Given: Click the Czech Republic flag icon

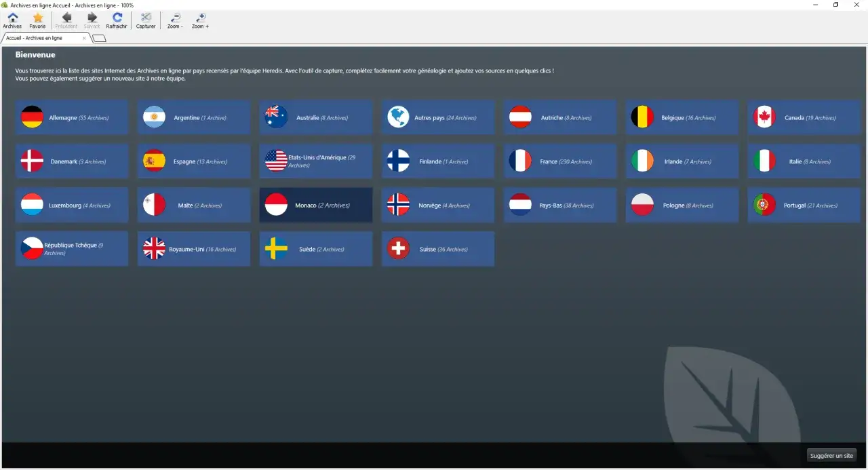Looking at the screenshot, I should click(x=32, y=249).
